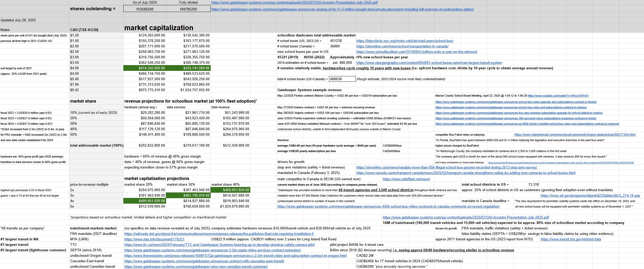
Task: Open the Indiana school bus contract link
Action: 511,108
